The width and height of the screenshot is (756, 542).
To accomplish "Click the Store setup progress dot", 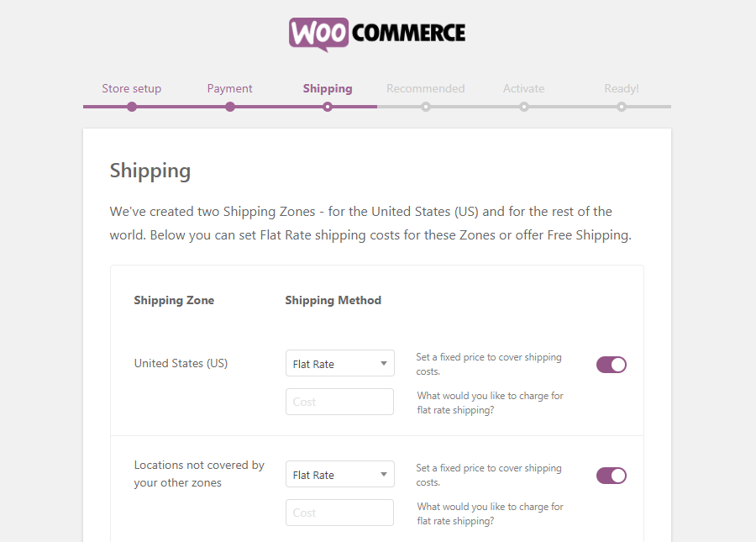I will [x=131, y=107].
